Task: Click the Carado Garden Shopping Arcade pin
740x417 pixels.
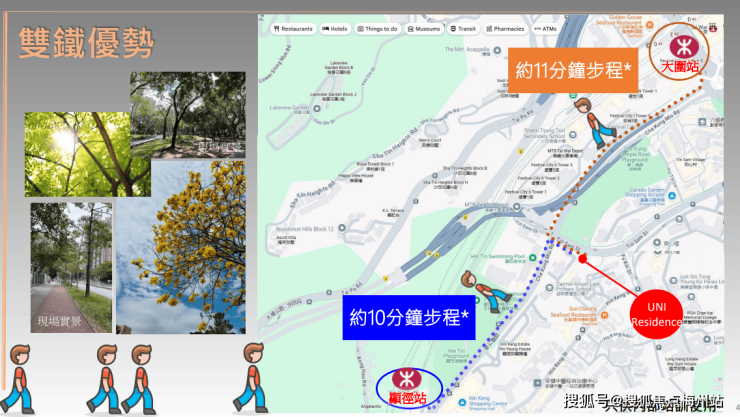Action: [672, 195]
